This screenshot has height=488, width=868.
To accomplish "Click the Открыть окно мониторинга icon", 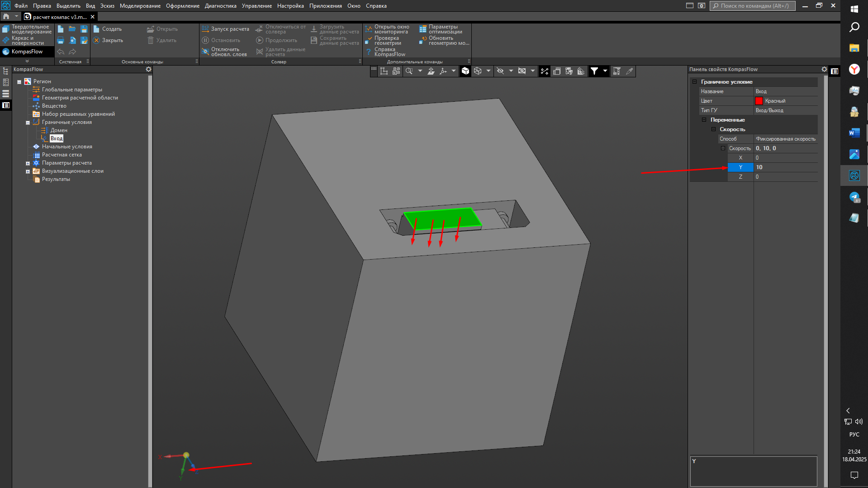I will [x=369, y=29].
